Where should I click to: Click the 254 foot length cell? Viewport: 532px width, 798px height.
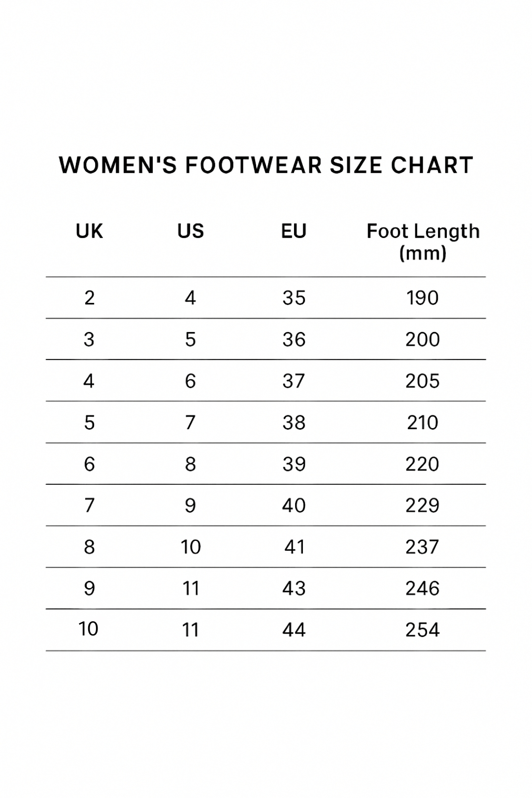pos(422,630)
